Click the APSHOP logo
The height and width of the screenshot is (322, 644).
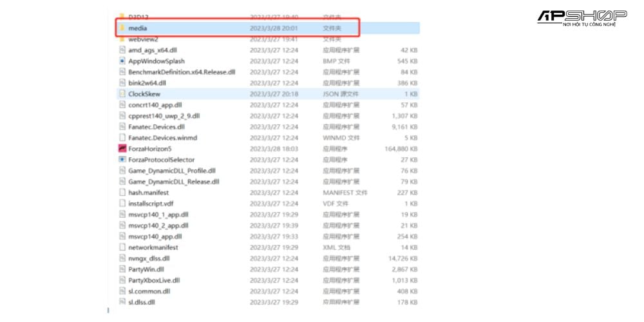[x=582, y=17]
